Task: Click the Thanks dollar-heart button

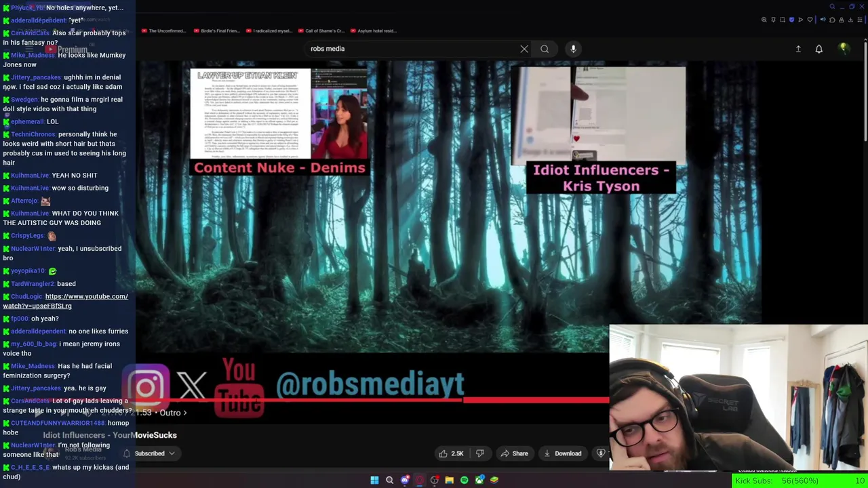Action: 601,453
